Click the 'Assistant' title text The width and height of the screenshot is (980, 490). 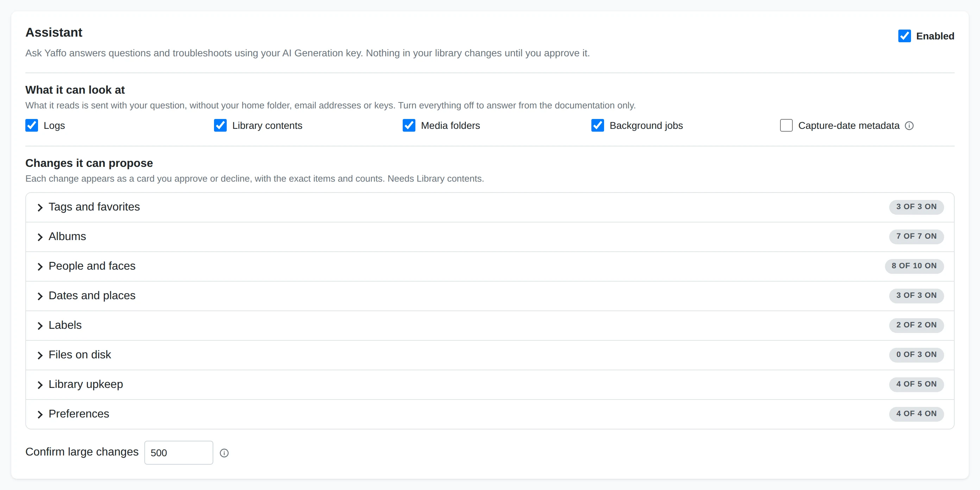[54, 32]
